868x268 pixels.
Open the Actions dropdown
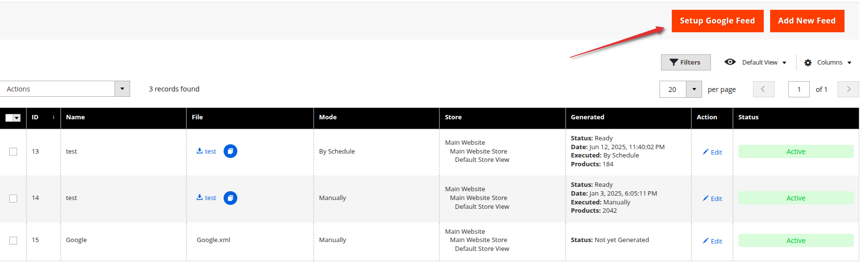(x=65, y=89)
